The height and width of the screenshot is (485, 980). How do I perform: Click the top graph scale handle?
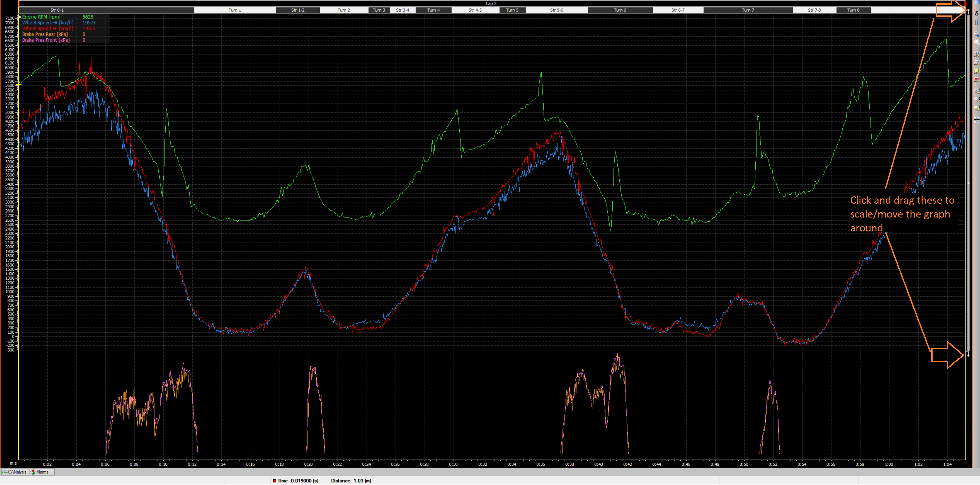point(968,10)
